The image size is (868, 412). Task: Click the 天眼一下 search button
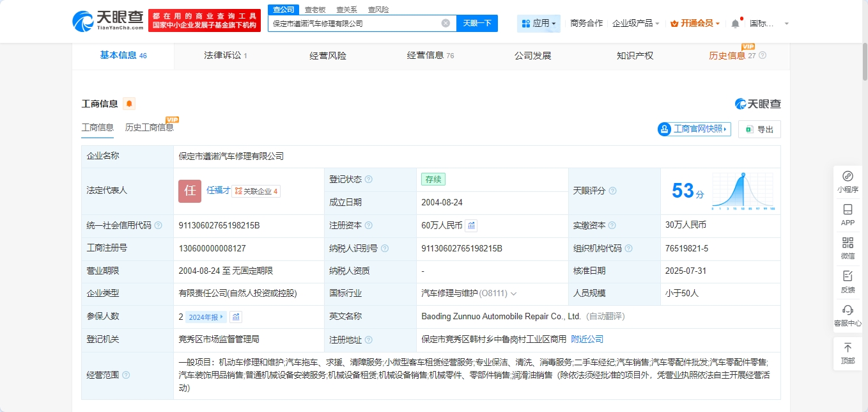477,24
